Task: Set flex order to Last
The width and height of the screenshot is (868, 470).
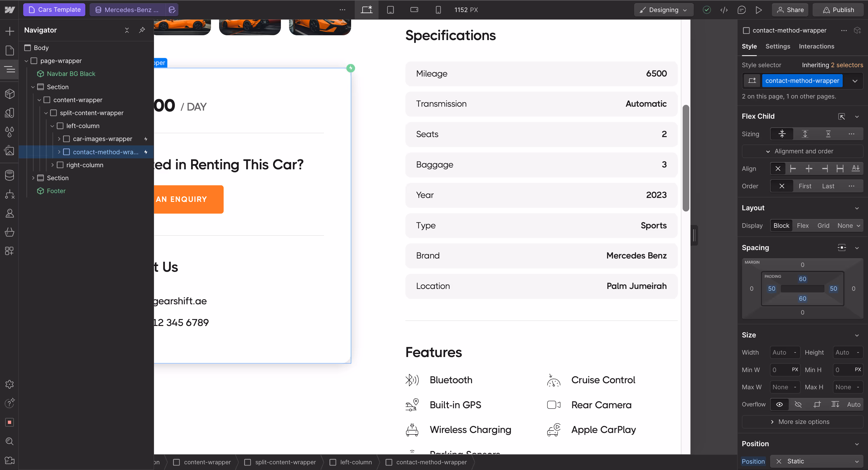Action: tap(828, 186)
